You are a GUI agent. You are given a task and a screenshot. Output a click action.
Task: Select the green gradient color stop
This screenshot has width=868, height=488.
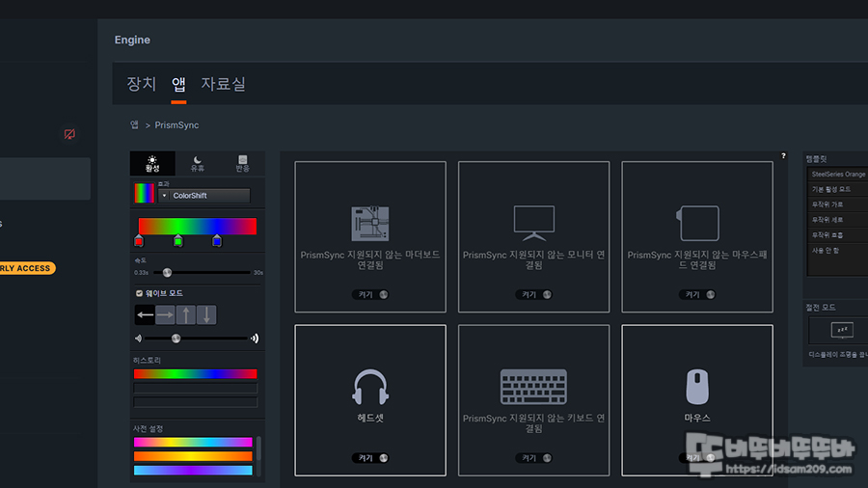pos(177,241)
